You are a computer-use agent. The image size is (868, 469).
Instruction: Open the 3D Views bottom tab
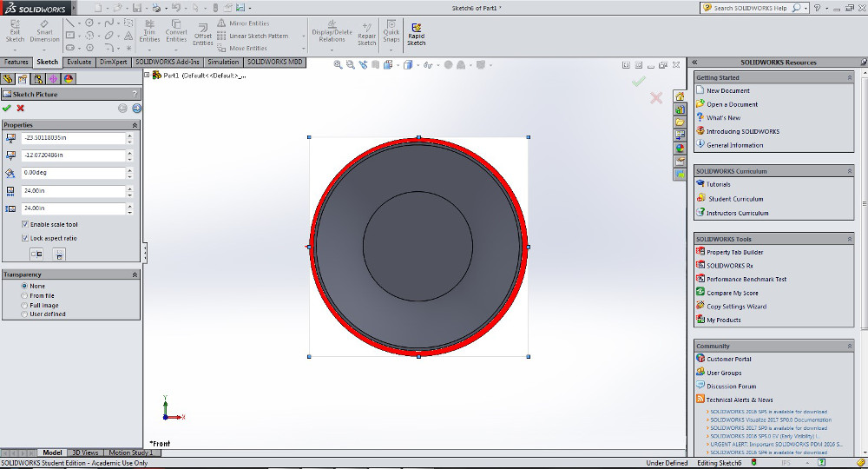pos(85,452)
